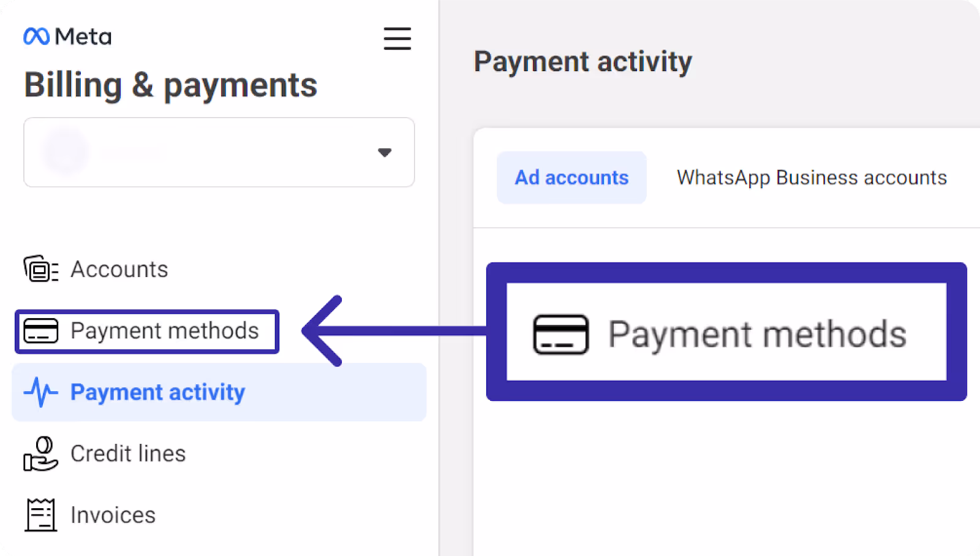Open Credit lines from the sidebar

click(x=128, y=454)
